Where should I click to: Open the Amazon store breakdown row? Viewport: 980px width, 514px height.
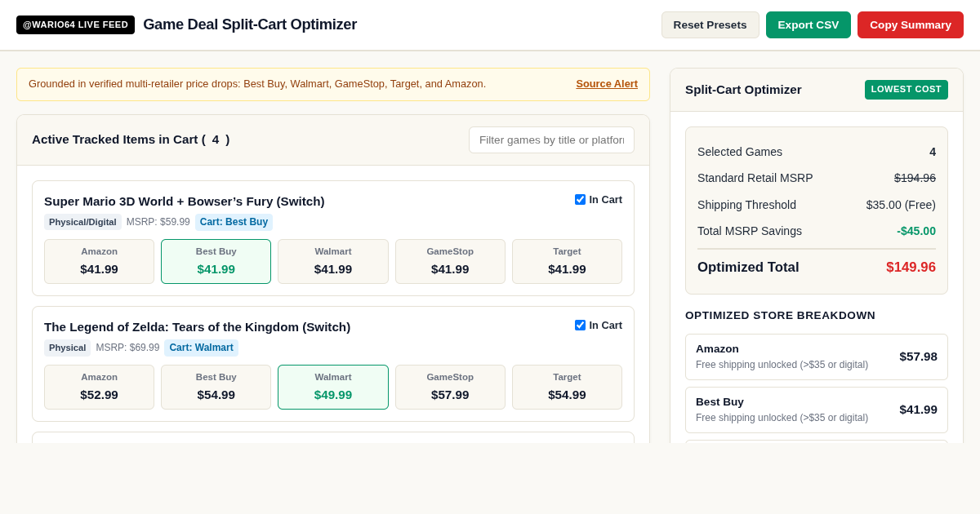(x=817, y=357)
